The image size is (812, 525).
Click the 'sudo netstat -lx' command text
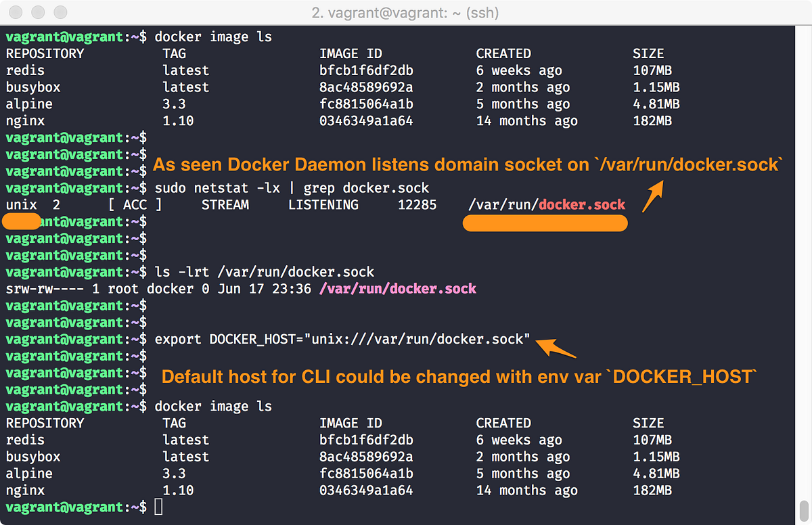click(217, 187)
